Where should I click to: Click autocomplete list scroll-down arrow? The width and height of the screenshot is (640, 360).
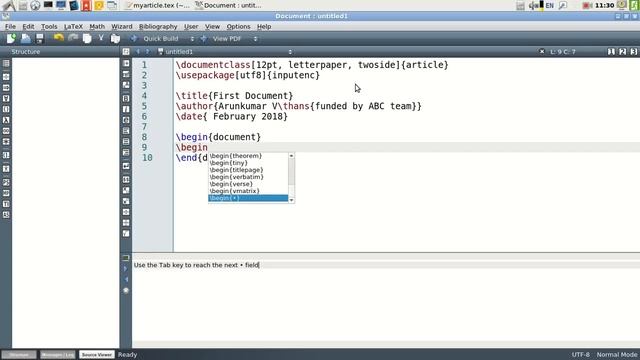click(291, 200)
